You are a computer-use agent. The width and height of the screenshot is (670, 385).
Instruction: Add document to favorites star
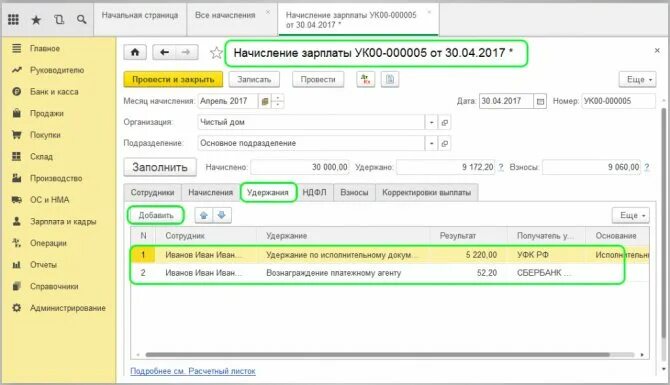(216, 53)
